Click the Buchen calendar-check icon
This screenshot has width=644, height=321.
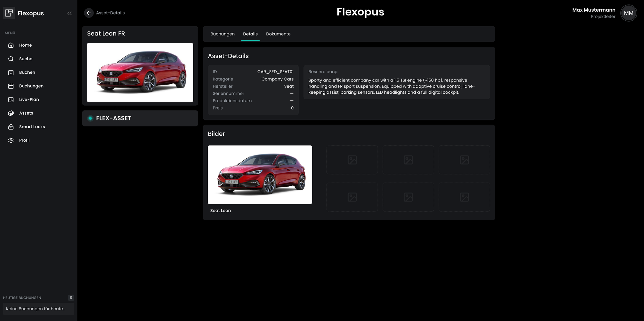(11, 72)
